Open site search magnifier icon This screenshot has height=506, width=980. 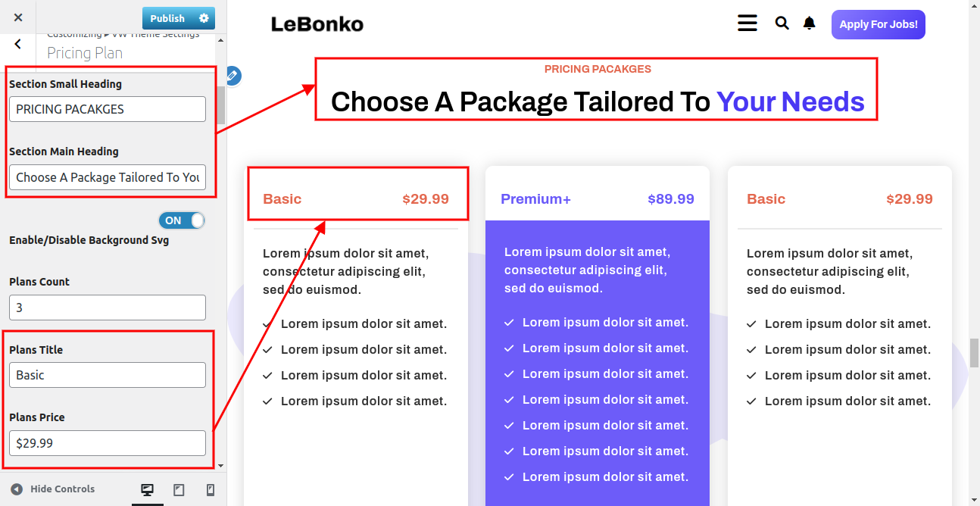coord(782,23)
